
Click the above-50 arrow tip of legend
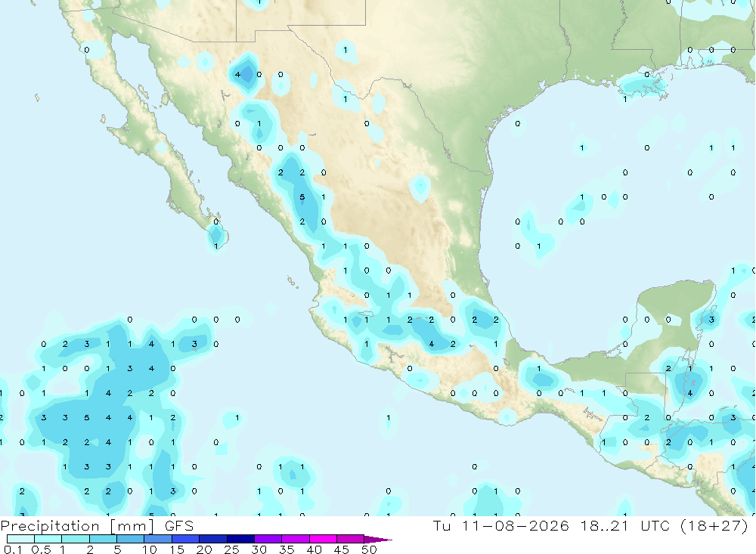pos(379,540)
